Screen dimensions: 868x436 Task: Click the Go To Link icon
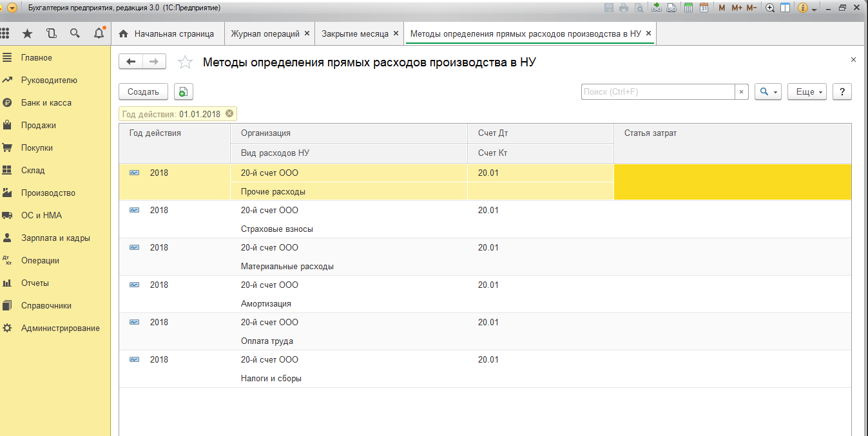671,8
